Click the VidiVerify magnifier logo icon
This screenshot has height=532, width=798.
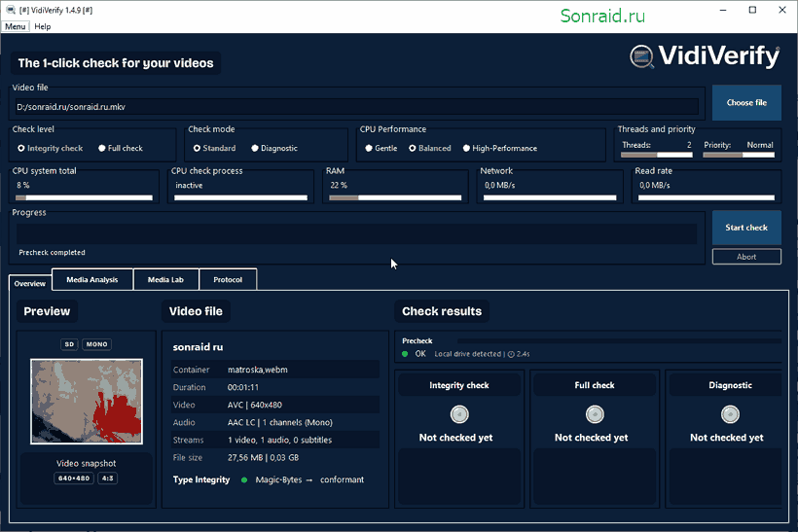[641, 56]
